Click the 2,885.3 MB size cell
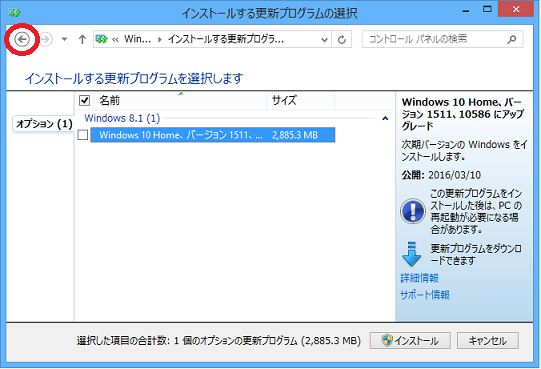Viewport: 541px width, 369px height. point(295,135)
